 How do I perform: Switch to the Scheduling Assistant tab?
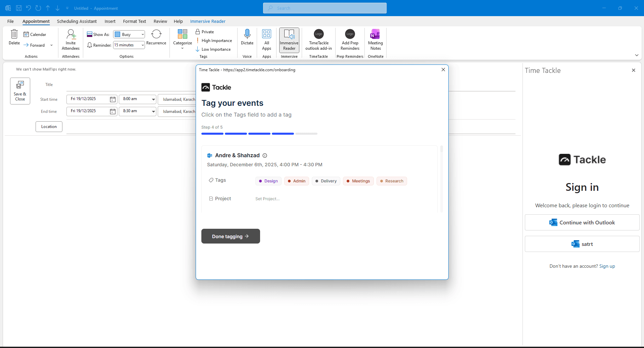77,21
